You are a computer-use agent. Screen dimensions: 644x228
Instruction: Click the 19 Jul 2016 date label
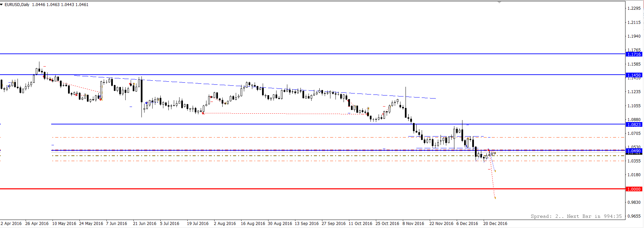[198, 224]
